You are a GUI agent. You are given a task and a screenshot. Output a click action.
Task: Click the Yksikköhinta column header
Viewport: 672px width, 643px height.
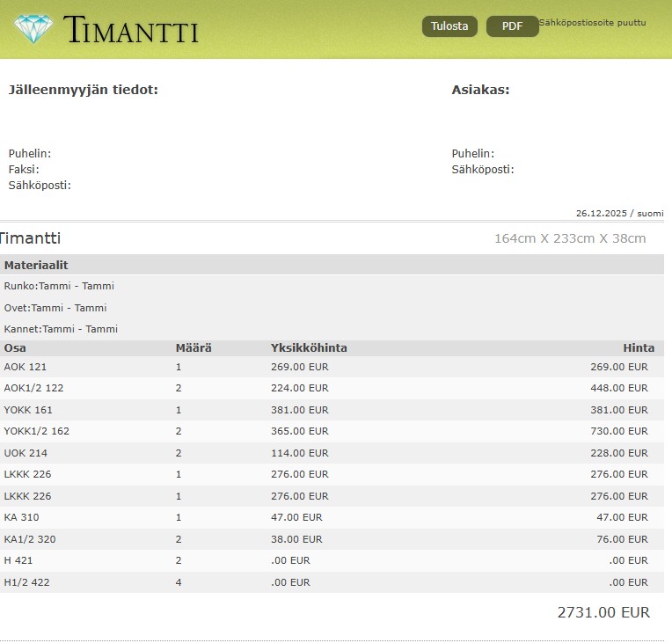(309, 348)
